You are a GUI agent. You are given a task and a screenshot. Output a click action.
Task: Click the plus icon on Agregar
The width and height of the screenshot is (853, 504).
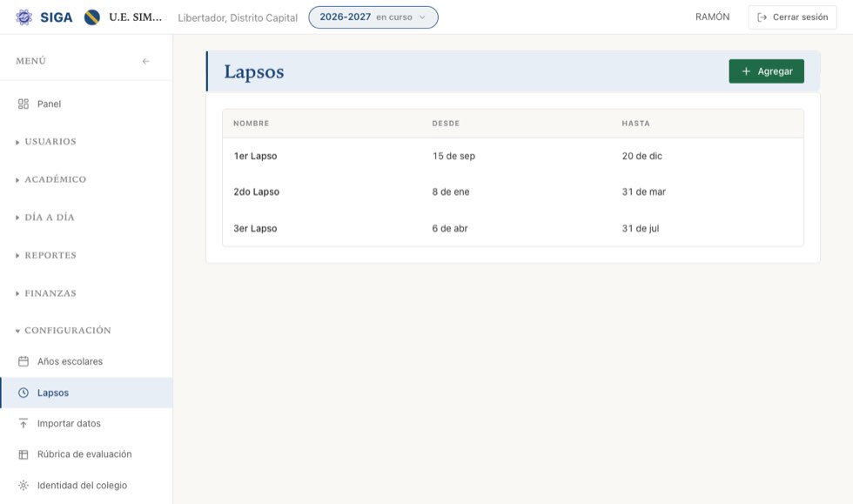(x=747, y=71)
